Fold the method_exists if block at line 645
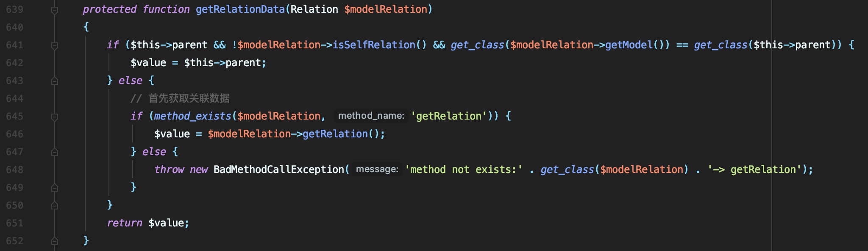Image resolution: width=868 pixels, height=251 pixels. (55, 117)
